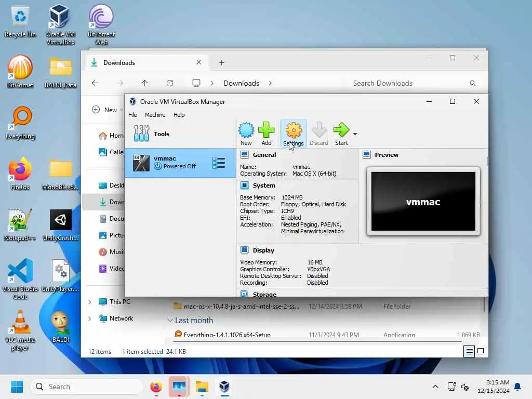Image resolution: width=532 pixels, height=399 pixels.
Task: Open the Windows Start menu
Action: tap(17, 387)
